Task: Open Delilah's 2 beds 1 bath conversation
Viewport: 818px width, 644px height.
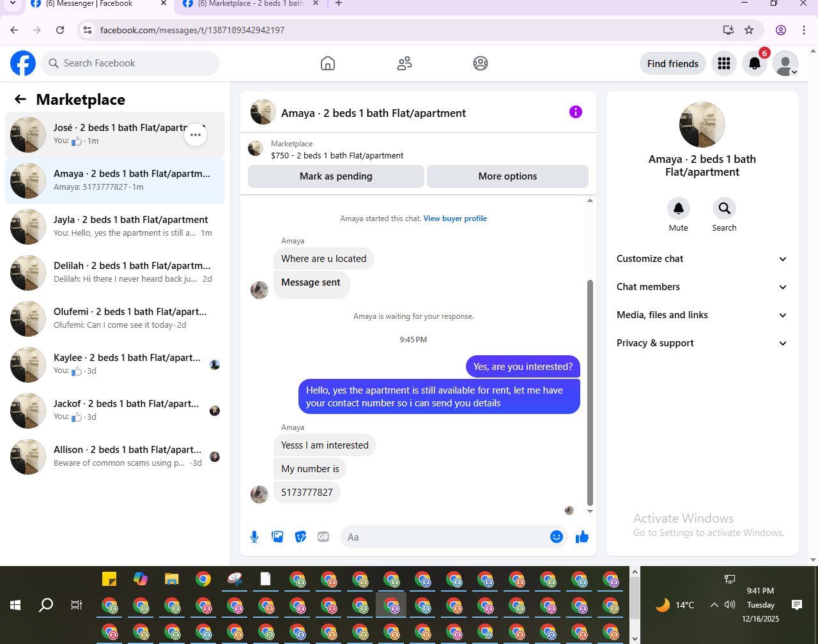Action: tap(115, 273)
